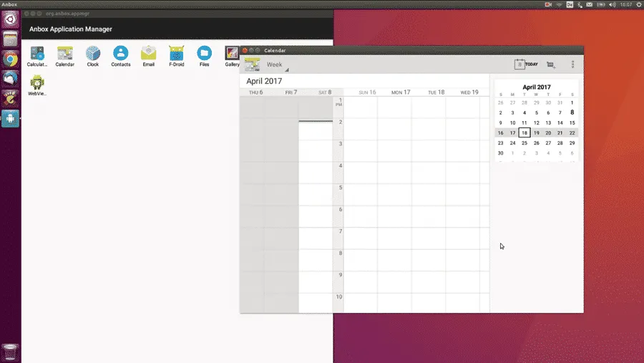Viewport: 644px width, 363px height.
Task: Click the FRI 7 day header
Action: 291,92
